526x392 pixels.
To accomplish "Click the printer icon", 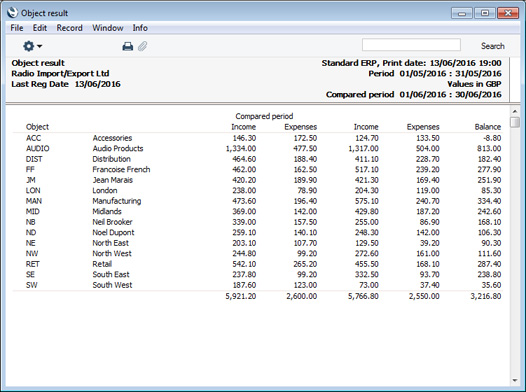I will 127,46.
